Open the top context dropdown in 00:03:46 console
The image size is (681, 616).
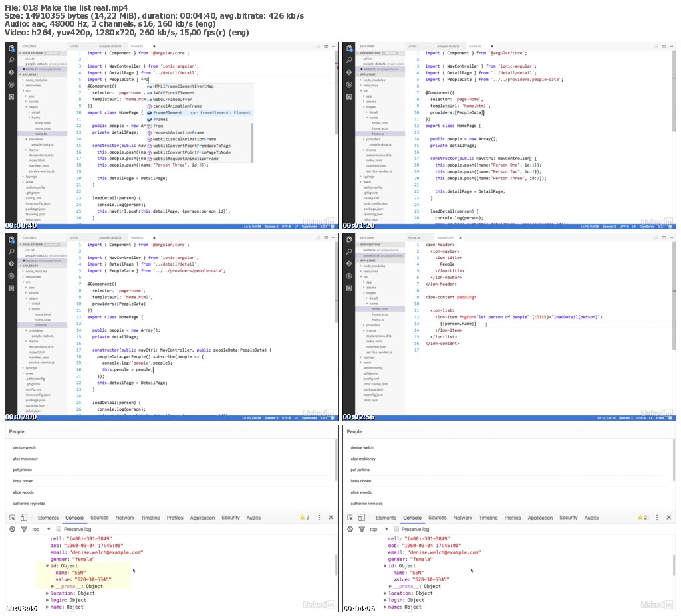pos(41,529)
